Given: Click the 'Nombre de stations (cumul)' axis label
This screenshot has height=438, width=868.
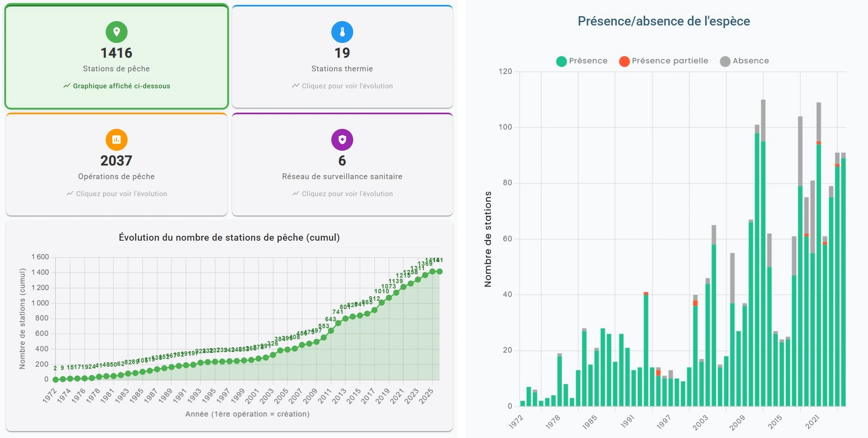Looking at the screenshot, I should 22,318.
